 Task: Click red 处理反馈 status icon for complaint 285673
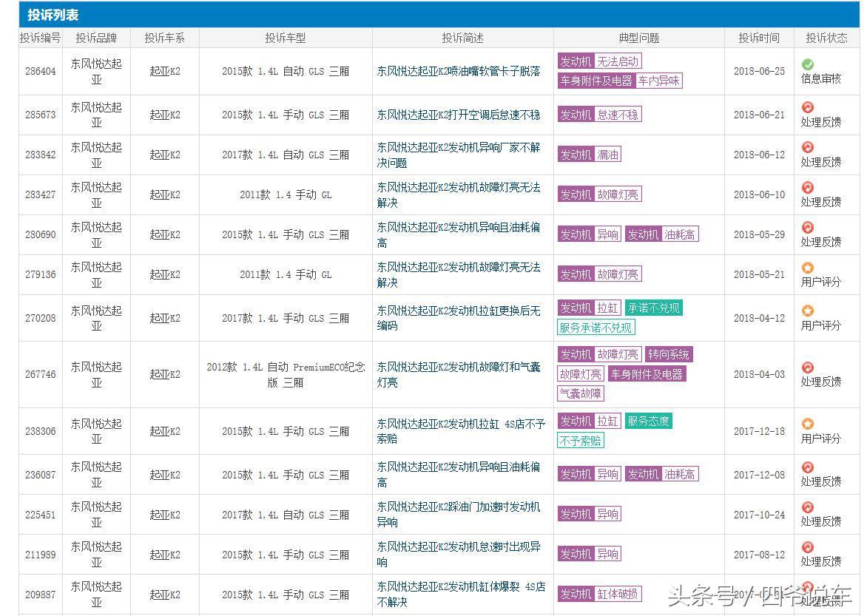click(x=806, y=107)
